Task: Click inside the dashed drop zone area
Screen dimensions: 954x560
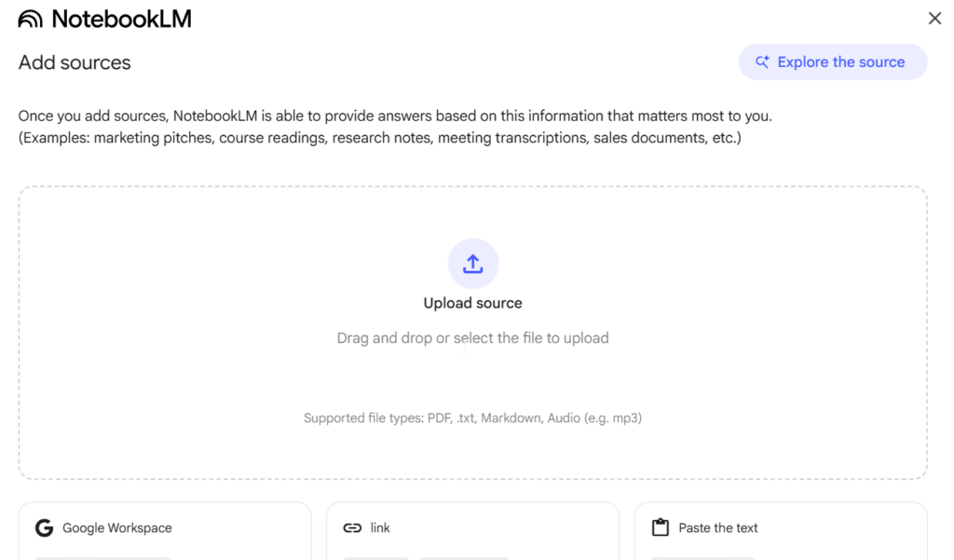Action: (233, 373)
